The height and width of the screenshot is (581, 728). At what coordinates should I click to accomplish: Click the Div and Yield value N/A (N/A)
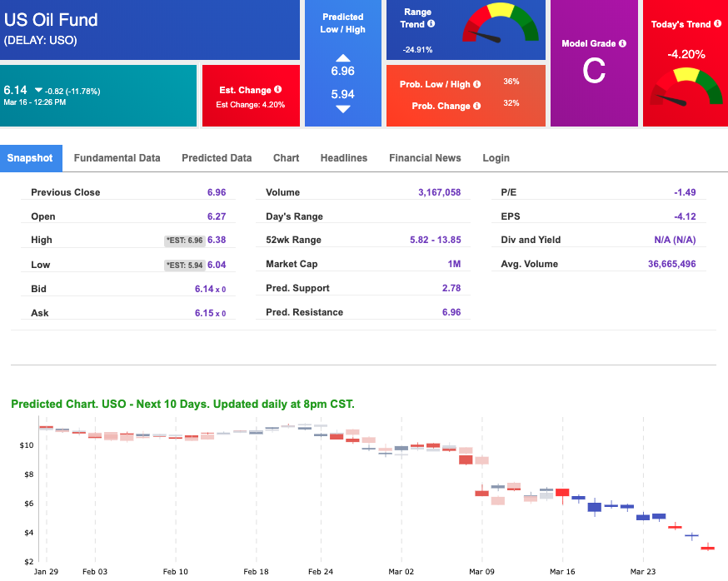tap(675, 240)
